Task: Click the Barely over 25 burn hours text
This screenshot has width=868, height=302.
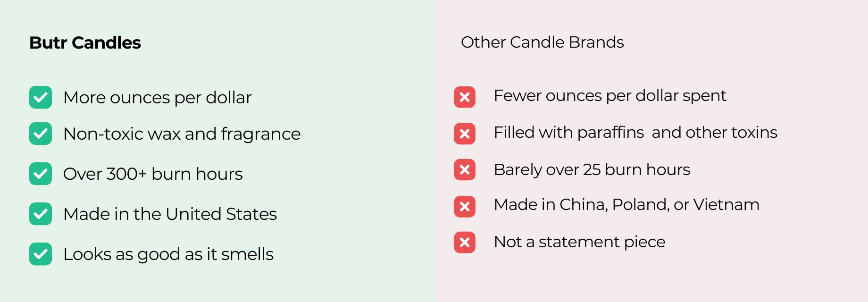Action: [592, 169]
